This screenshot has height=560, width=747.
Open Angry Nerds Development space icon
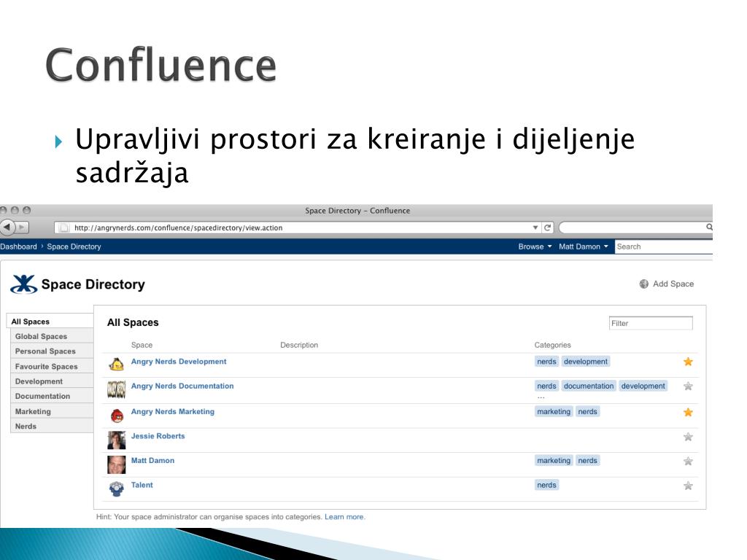116,365
